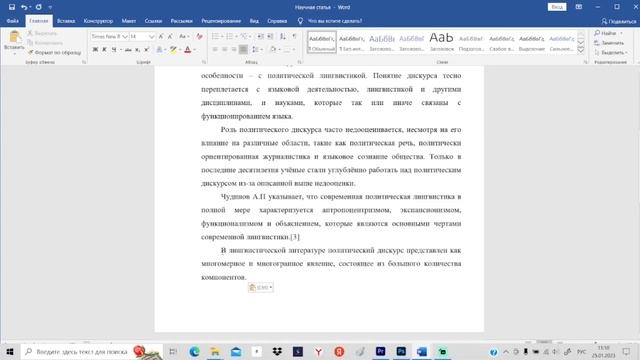Click the Заменить replace button
Screen dimensions: 640x360
click(609, 42)
